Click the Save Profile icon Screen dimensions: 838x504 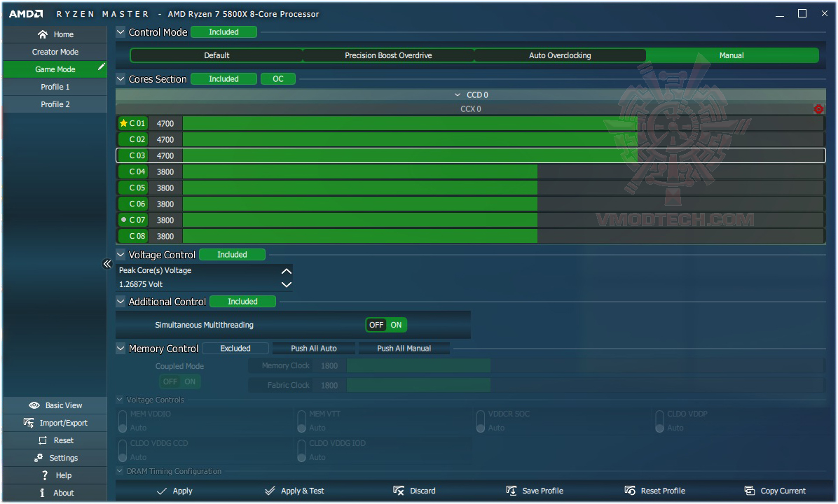point(511,491)
